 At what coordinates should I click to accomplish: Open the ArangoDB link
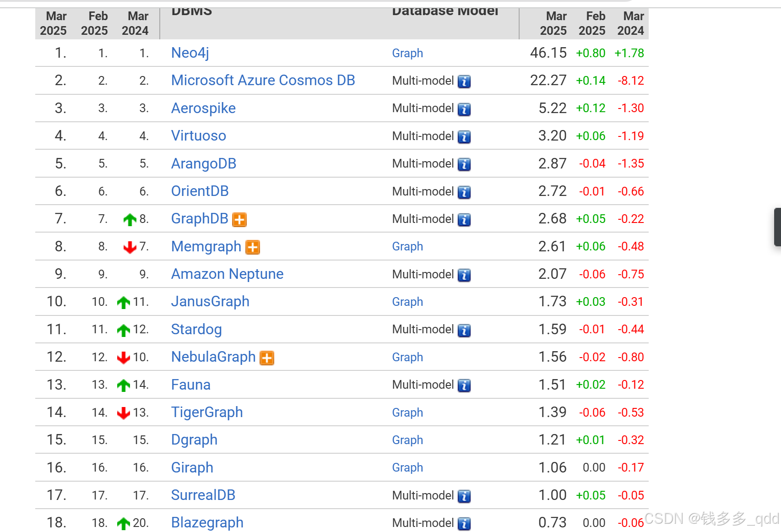pos(204,163)
